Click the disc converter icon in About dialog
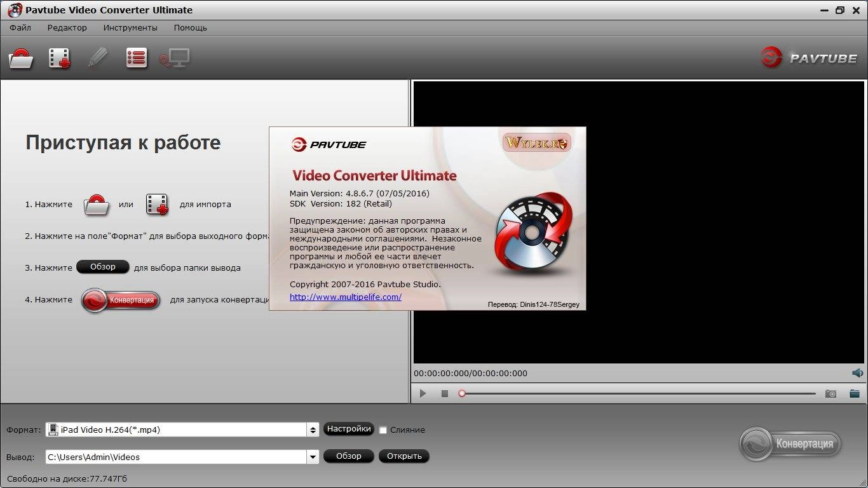This screenshot has height=488, width=868. (x=532, y=234)
